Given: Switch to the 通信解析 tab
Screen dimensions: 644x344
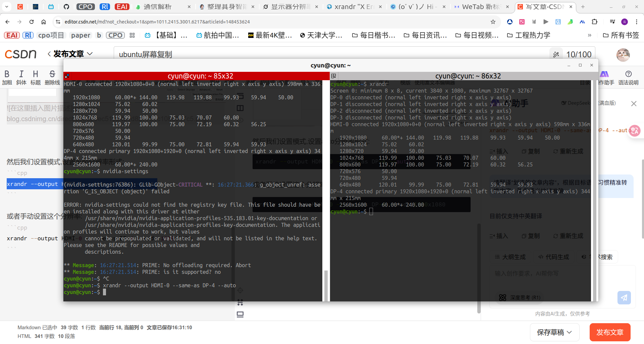Looking at the screenshot, I should point(157,7).
